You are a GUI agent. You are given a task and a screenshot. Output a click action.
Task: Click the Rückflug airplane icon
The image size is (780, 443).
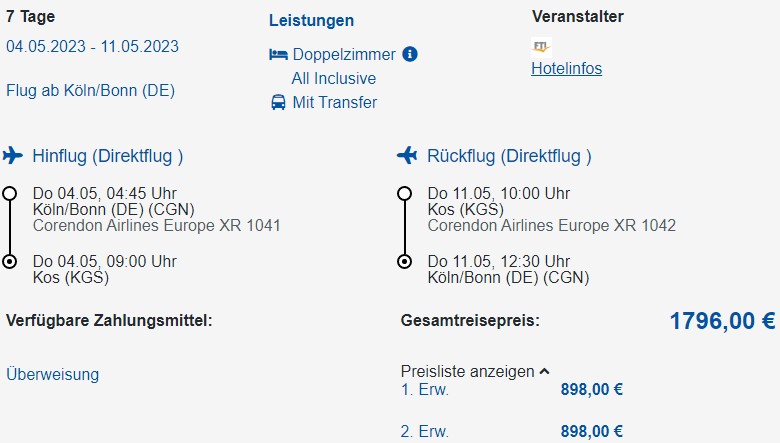point(407,156)
